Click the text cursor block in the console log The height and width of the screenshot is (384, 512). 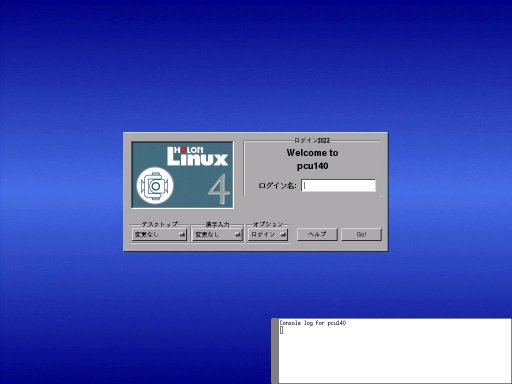(x=281, y=330)
